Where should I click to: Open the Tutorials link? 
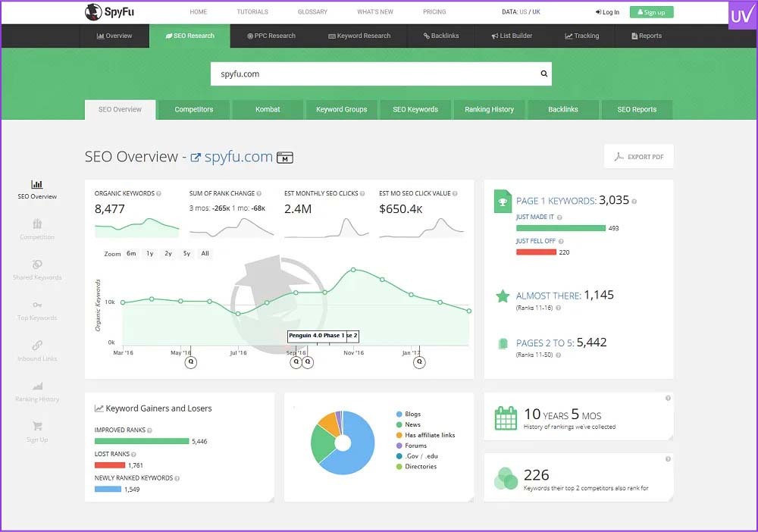(252, 11)
